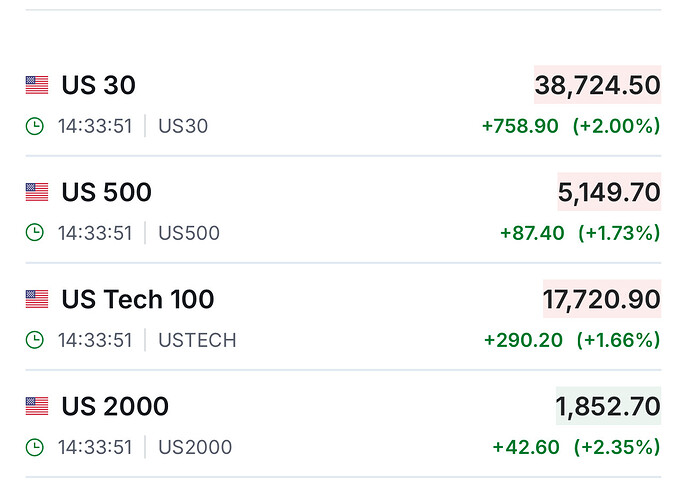Click the clock icon in US 30 row
Viewport: 687px width, 500px height.
click(35, 126)
